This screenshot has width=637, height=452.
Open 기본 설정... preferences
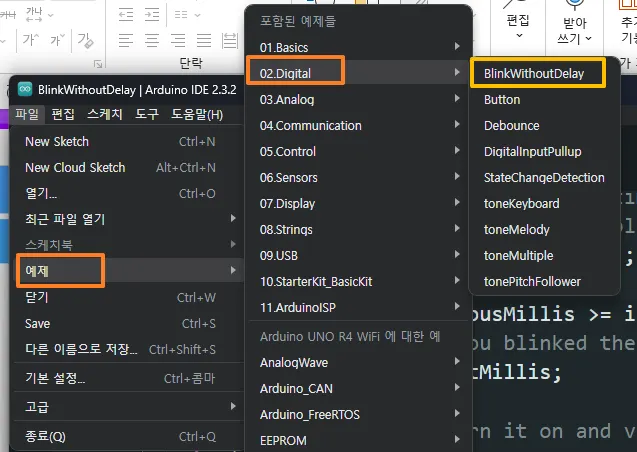click(127, 378)
